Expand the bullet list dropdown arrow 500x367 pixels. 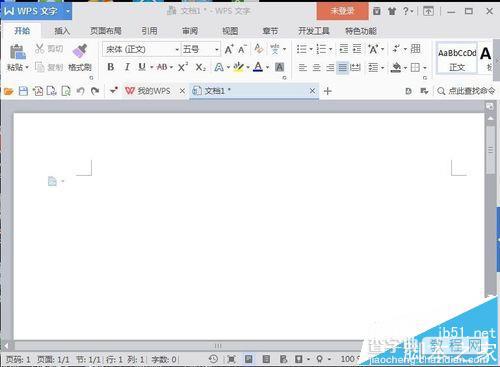[x=311, y=49]
